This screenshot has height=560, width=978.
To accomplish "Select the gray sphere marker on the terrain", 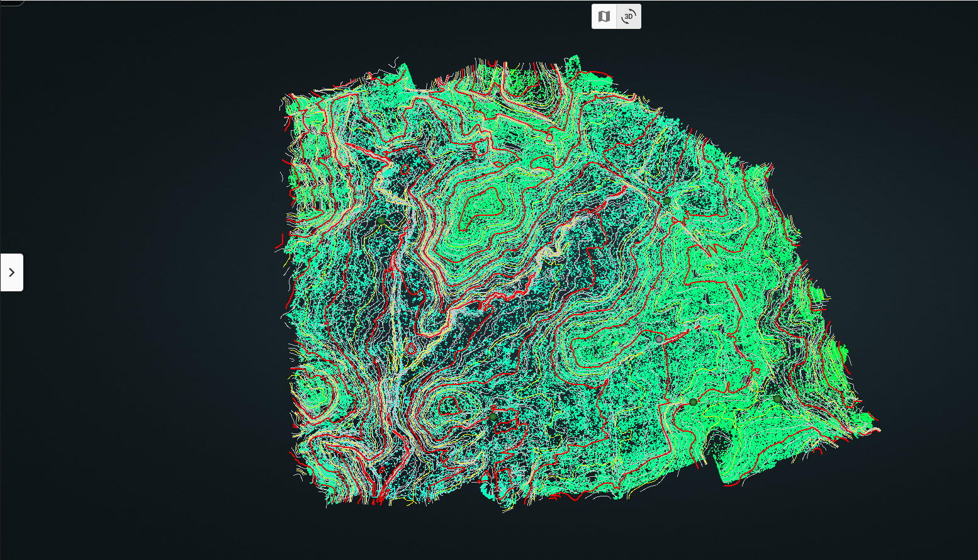I will (659, 338).
